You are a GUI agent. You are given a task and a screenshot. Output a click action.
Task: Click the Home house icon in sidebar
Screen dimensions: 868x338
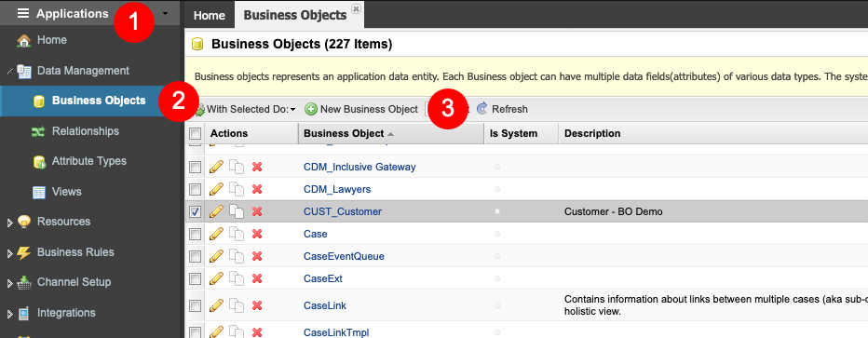coord(24,40)
